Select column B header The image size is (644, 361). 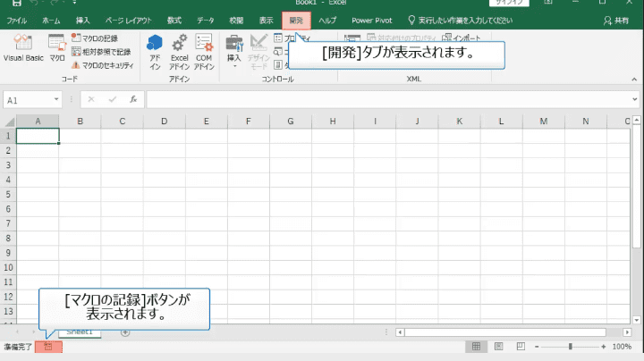[x=80, y=122]
